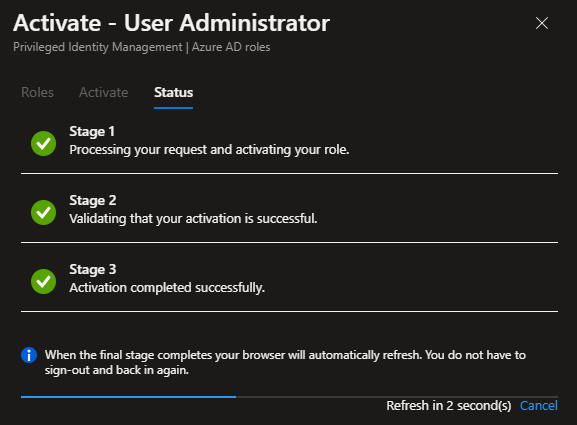Click the Privileged Identity Management subtitle
577x425 pixels.
coord(142,47)
